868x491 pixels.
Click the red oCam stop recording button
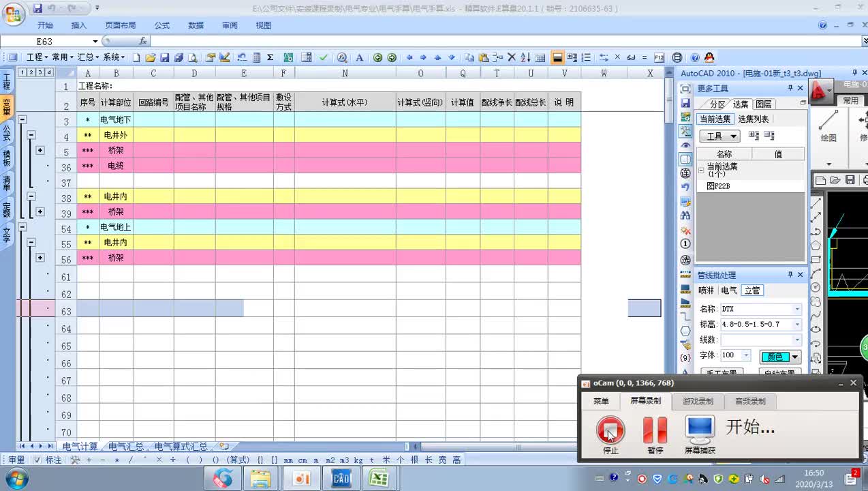(610, 430)
